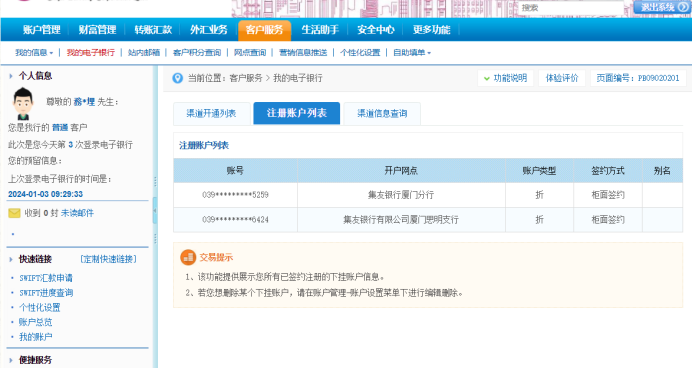Open the 自助填单 dropdown menu
693x368 pixels.
coord(412,53)
